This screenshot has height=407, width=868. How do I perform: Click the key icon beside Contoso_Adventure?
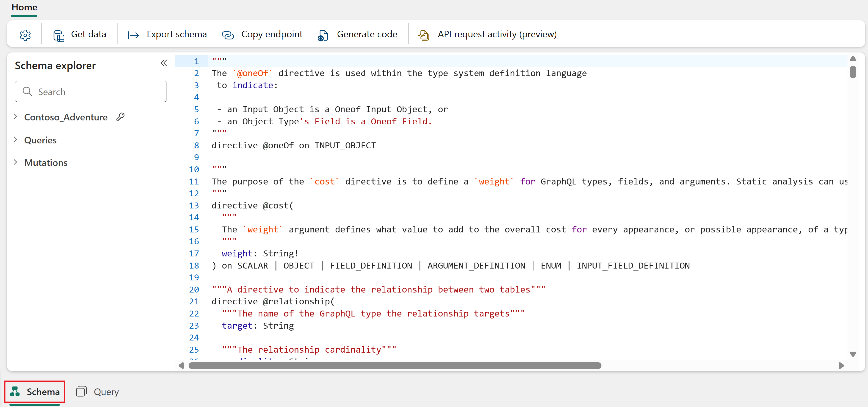(x=120, y=117)
